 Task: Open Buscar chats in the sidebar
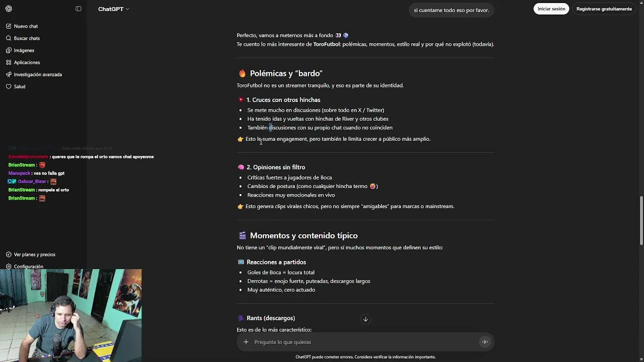tap(27, 38)
